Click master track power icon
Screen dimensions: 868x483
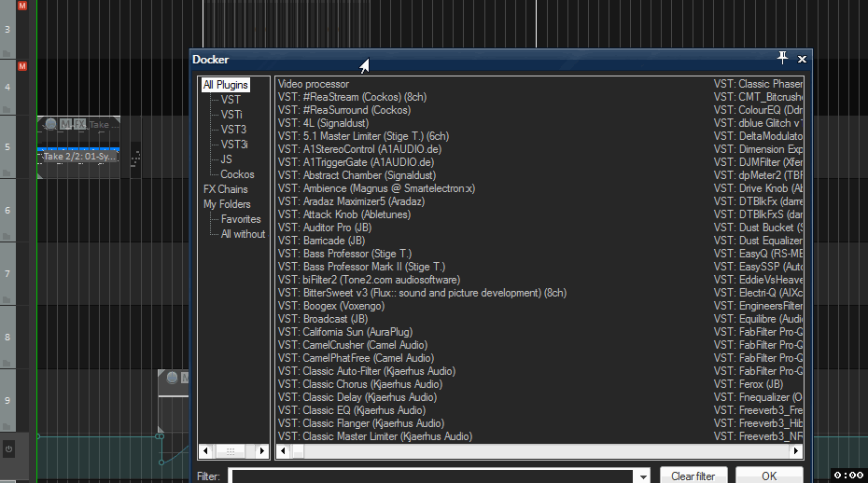point(8,448)
